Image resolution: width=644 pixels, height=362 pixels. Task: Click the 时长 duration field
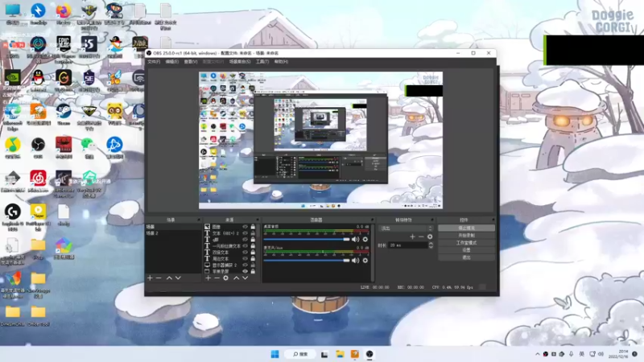pos(408,245)
